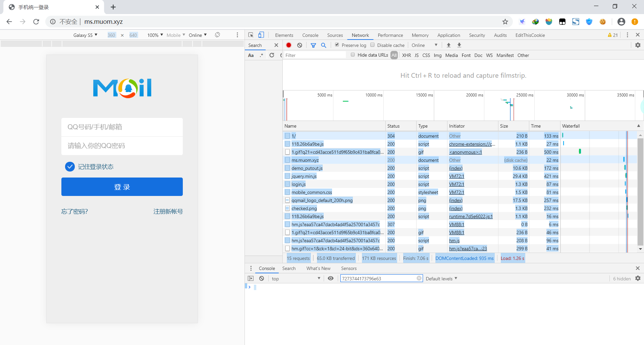The height and width of the screenshot is (345, 644).
Task: Toggle regular expression search option
Action: pos(261,55)
